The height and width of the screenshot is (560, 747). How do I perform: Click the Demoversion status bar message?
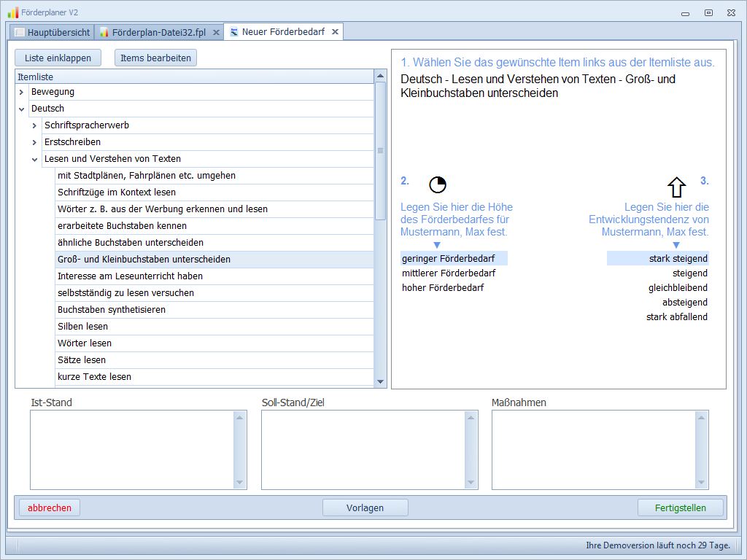(x=658, y=545)
